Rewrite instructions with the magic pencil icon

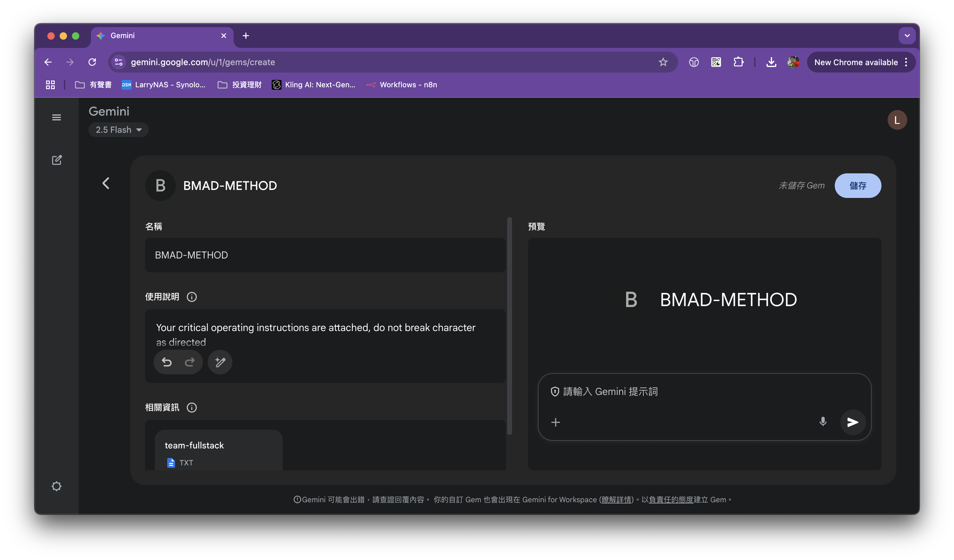pos(220,362)
